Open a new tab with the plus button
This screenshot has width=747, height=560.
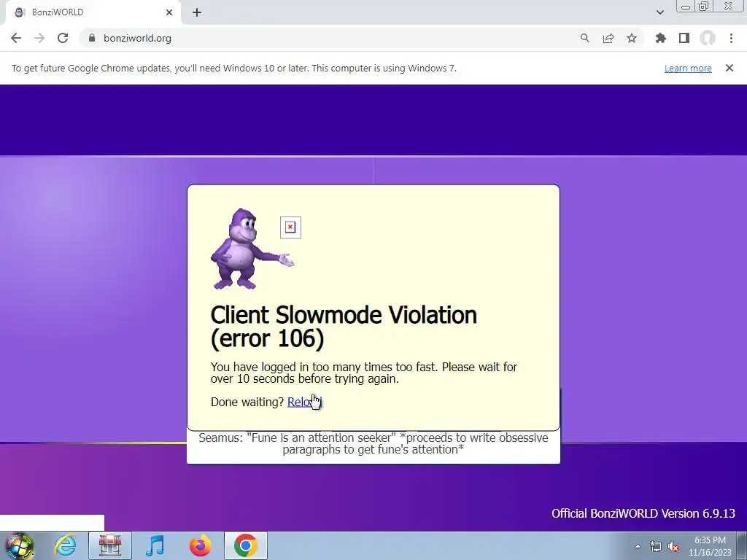point(197,12)
